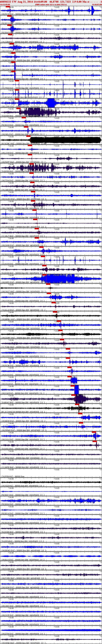Select the UW.WRD EHZ trace label
Screen dimensions: 102x644
tap(23, 283)
